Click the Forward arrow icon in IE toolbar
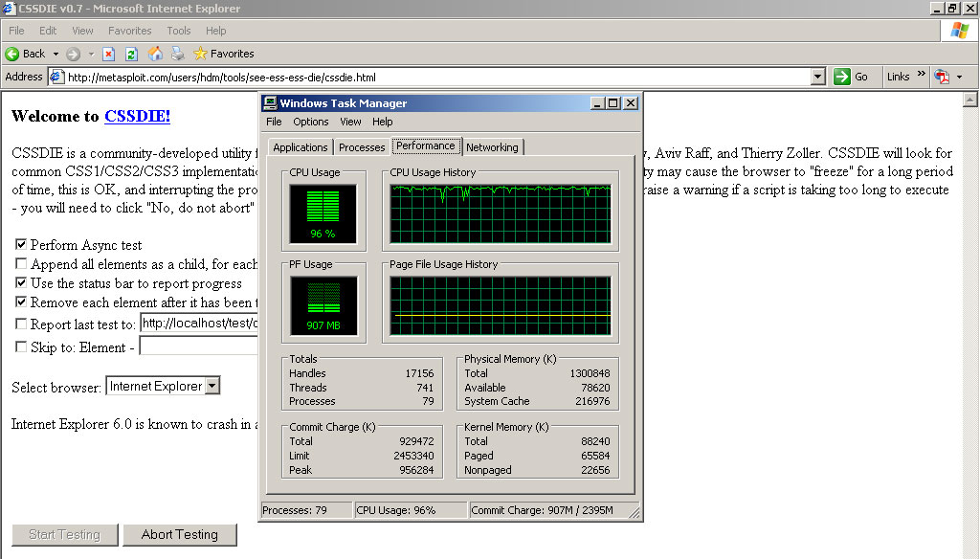Image resolution: width=980 pixels, height=559 pixels. point(73,54)
